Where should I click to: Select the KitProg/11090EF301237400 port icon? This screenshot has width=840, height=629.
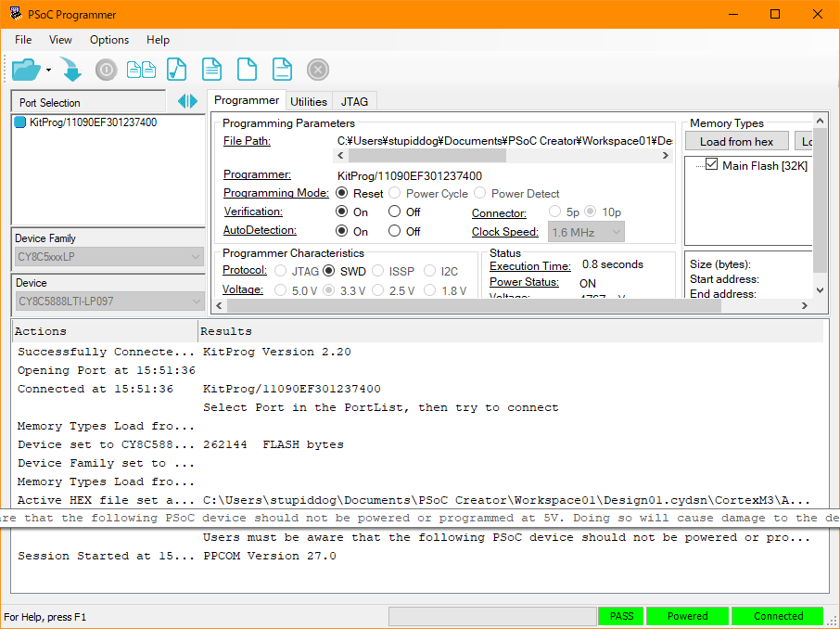(x=20, y=122)
